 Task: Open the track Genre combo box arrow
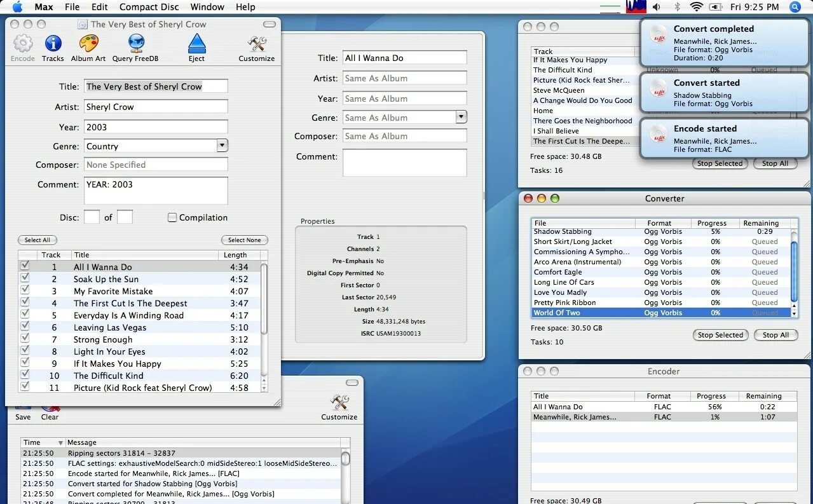[461, 117]
